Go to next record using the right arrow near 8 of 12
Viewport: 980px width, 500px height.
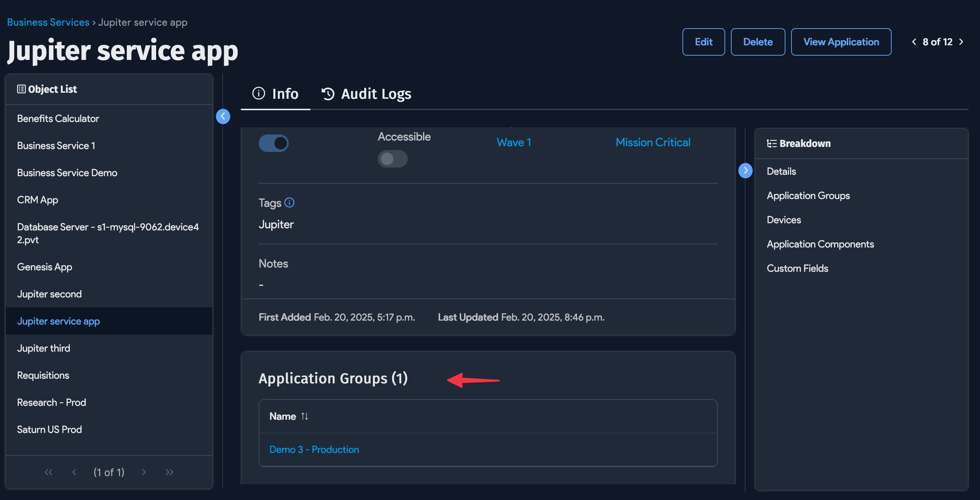(962, 42)
